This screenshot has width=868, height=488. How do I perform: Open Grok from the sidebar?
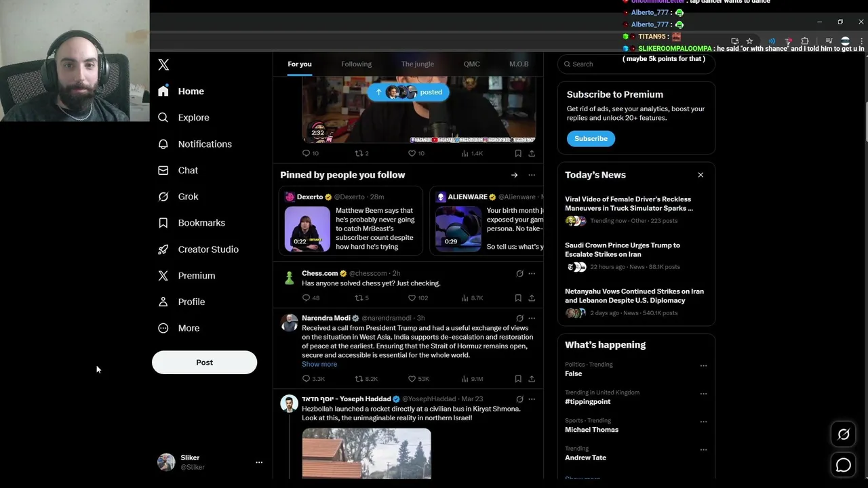pos(178,197)
